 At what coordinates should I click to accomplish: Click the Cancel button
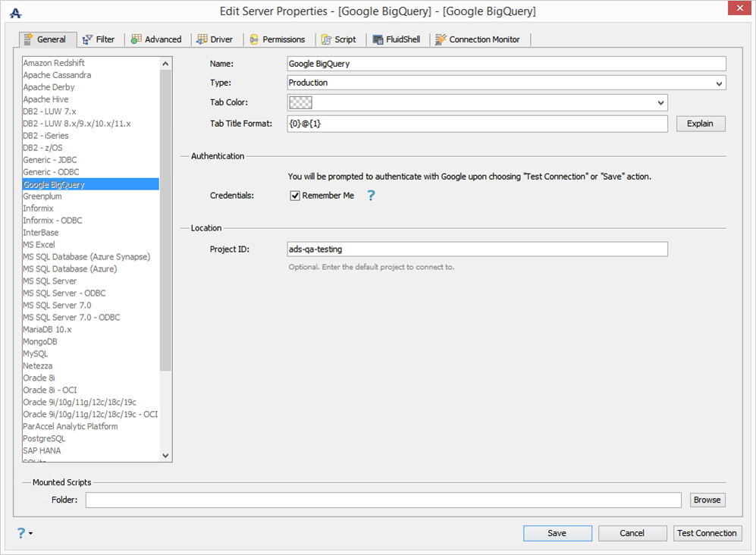(632, 533)
